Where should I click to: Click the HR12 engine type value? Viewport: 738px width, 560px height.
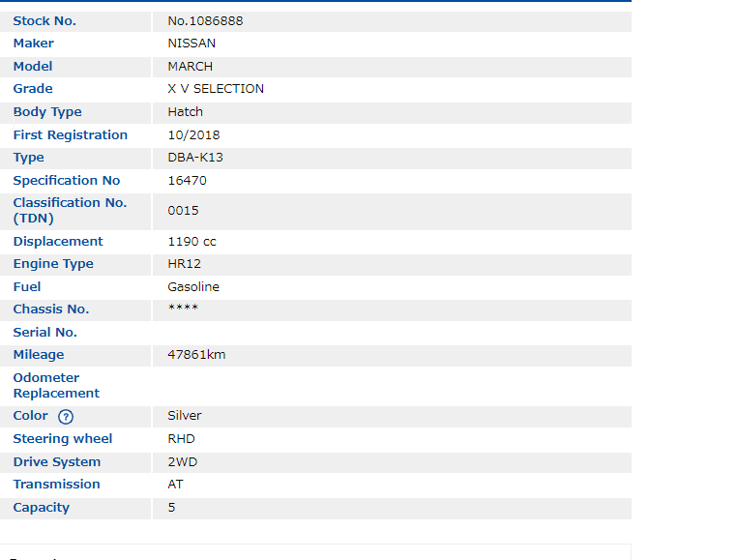pos(185,264)
